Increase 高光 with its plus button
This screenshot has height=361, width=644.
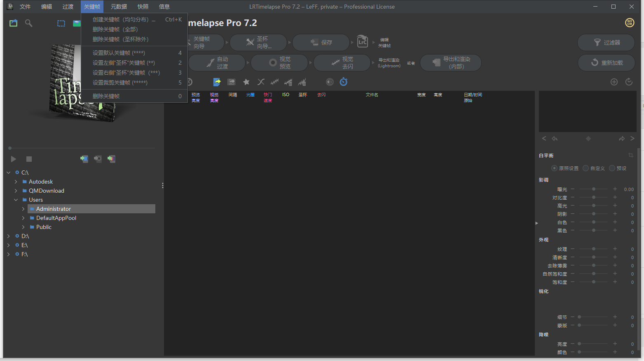615,205
